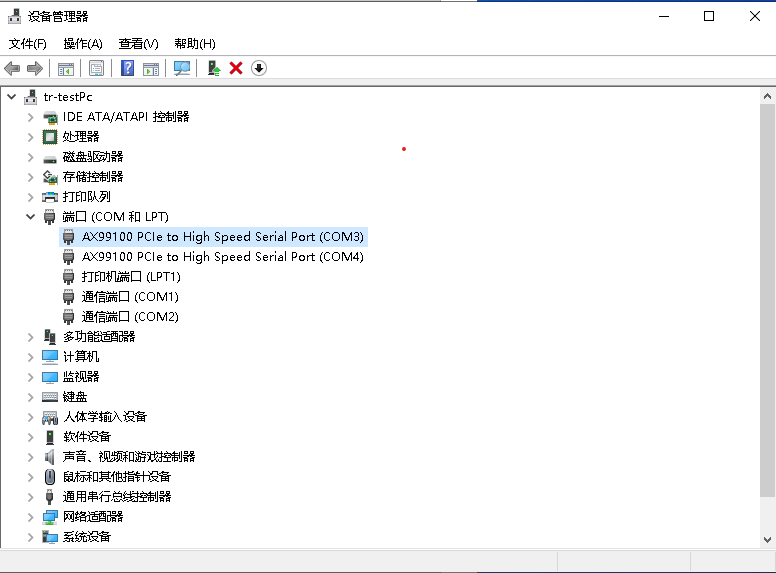Expand the 存储控制器 node

click(x=31, y=177)
